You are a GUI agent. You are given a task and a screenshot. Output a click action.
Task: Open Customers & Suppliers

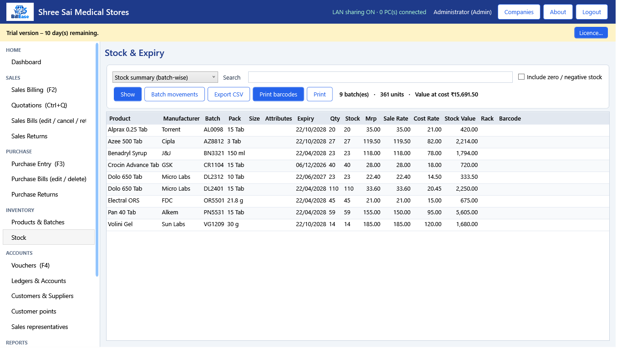coord(42,296)
